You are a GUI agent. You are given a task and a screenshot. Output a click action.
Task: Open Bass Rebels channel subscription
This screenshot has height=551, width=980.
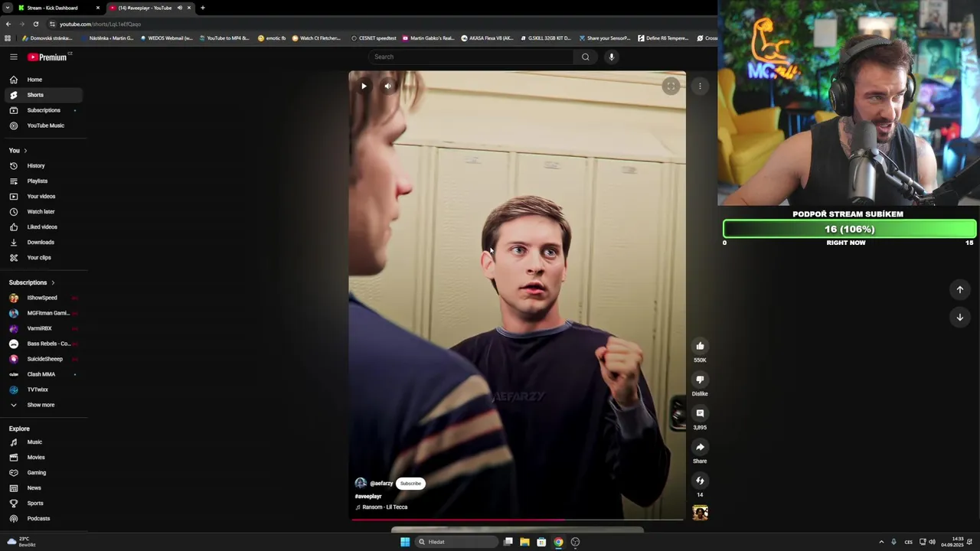[42, 344]
